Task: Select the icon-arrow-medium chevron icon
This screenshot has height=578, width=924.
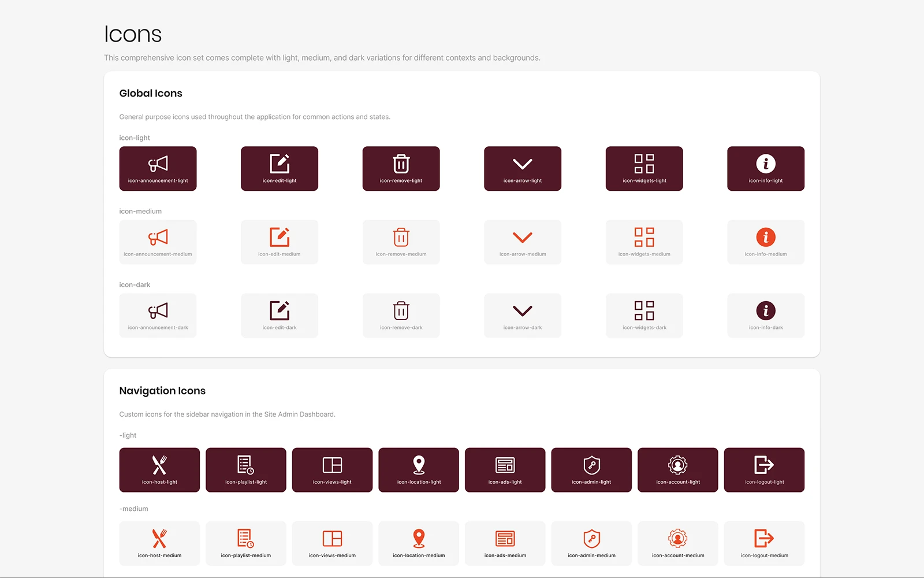Action: pos(523,238)
